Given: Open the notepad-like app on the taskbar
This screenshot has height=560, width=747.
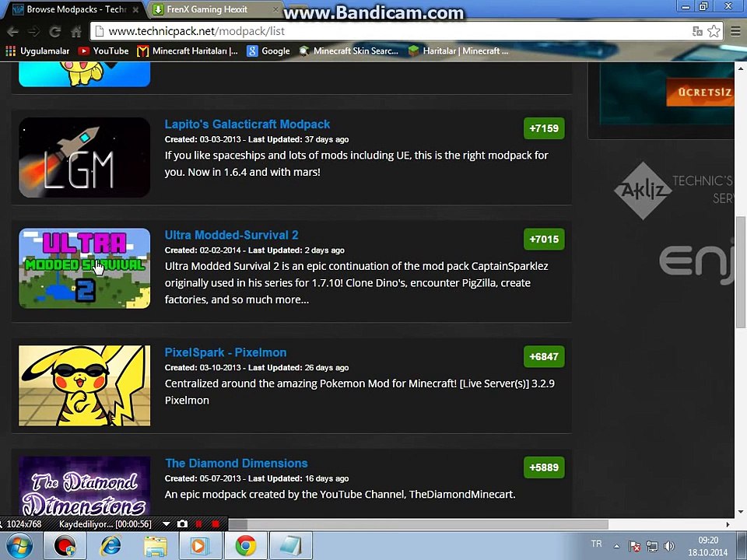Looking at the screenshot, I should pyautogui.click(x=290, y=546).
